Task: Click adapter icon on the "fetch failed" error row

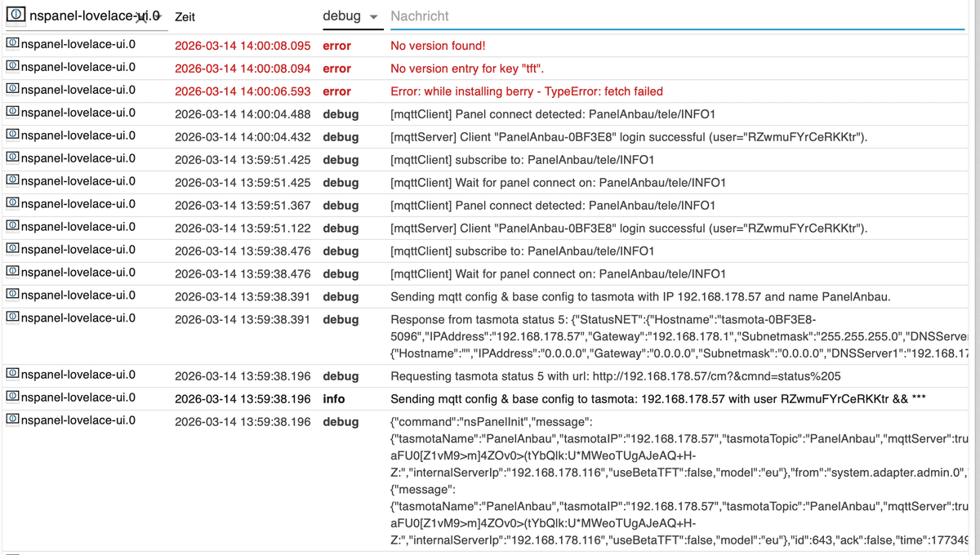Action: [x=12, y=91]
